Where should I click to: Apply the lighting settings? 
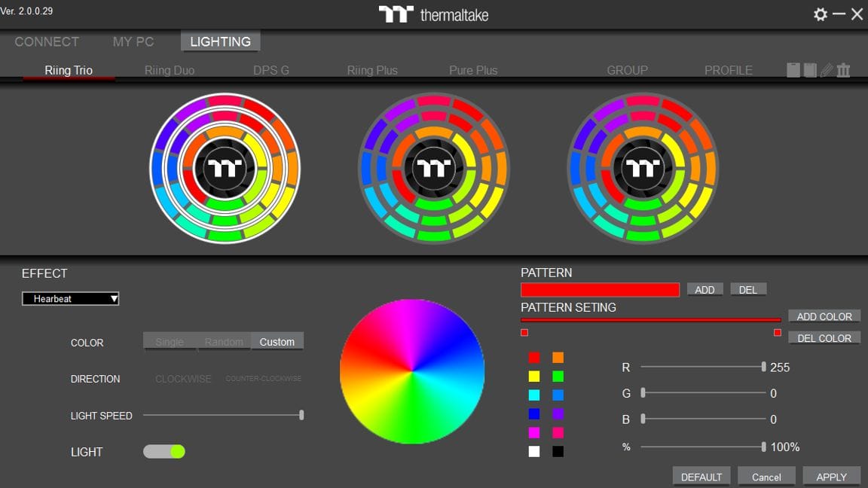pos(831,477)
